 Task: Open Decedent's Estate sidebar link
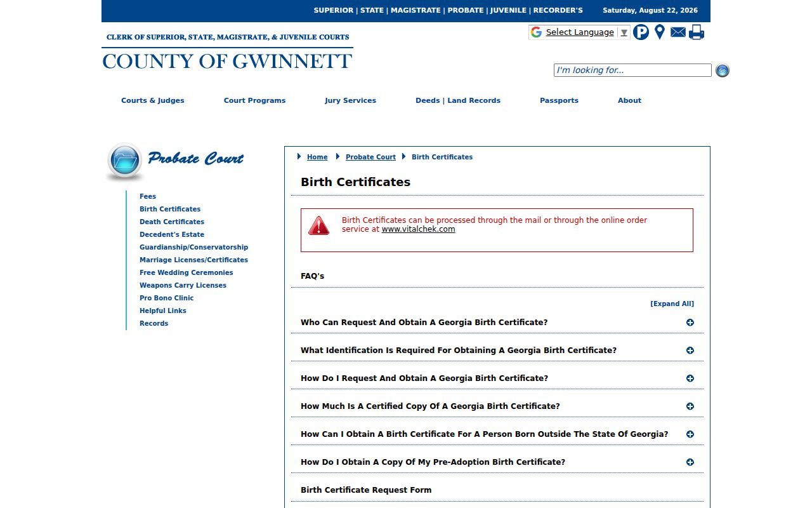click(x=172, y=234)
